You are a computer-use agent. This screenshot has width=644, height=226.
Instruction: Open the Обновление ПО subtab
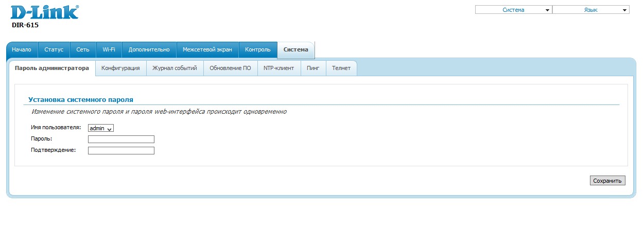pyautogui.click(x=230, y=68)
